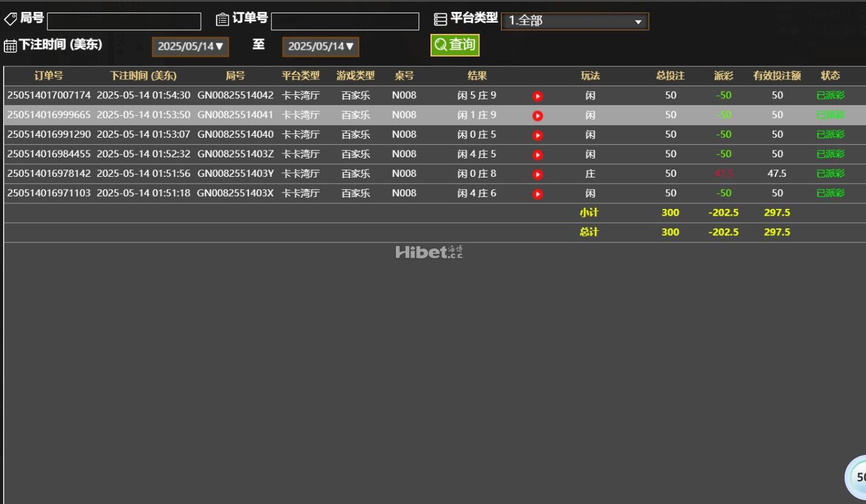The height and width of the screenshot is (504, 866).
Task: Click the 下注时间 (美东) column header
Action: (143, 76)
